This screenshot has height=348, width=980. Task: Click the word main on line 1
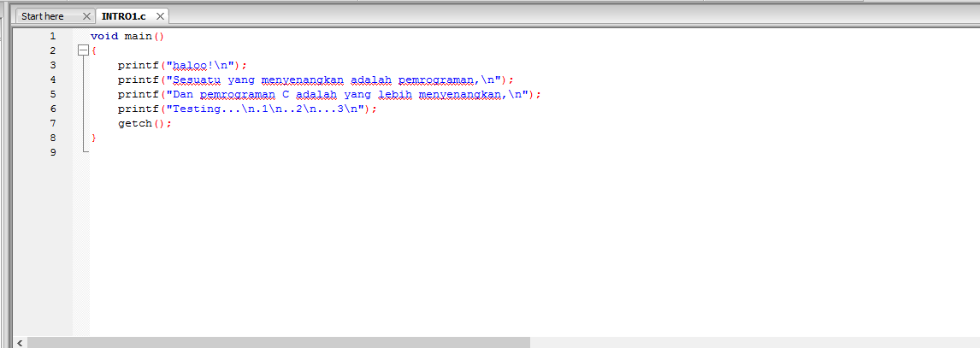(138, 36)
